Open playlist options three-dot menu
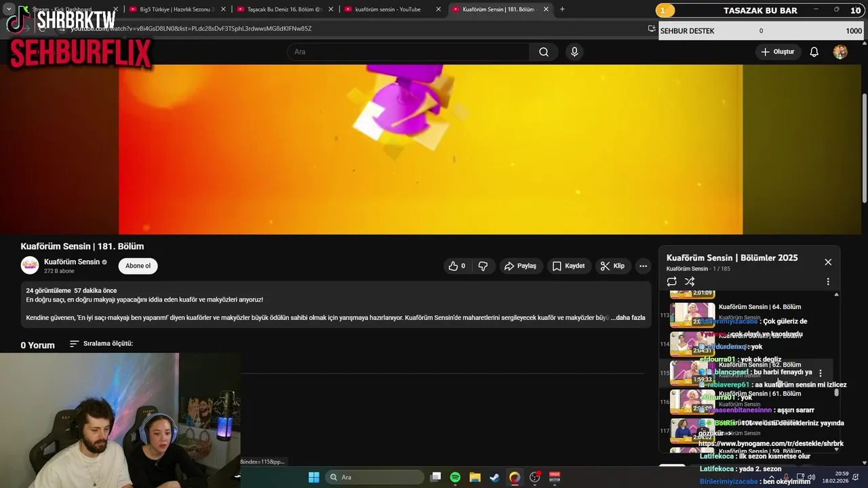868x488 pixels. click(827, 281)
